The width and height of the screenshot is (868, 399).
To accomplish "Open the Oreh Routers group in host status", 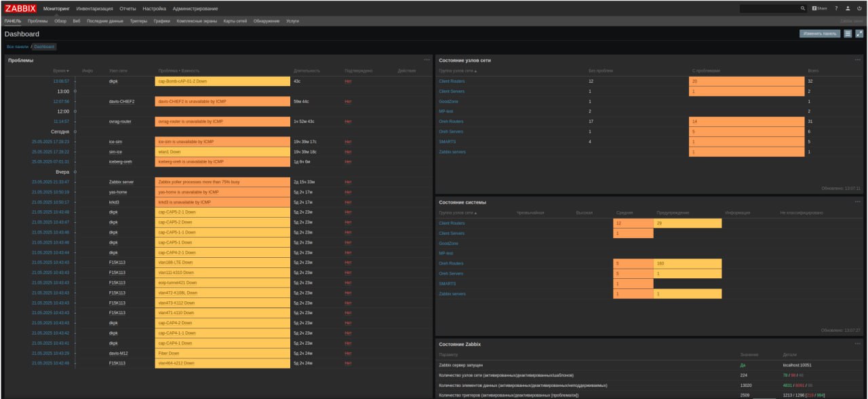I will click(x=451, y=121).
